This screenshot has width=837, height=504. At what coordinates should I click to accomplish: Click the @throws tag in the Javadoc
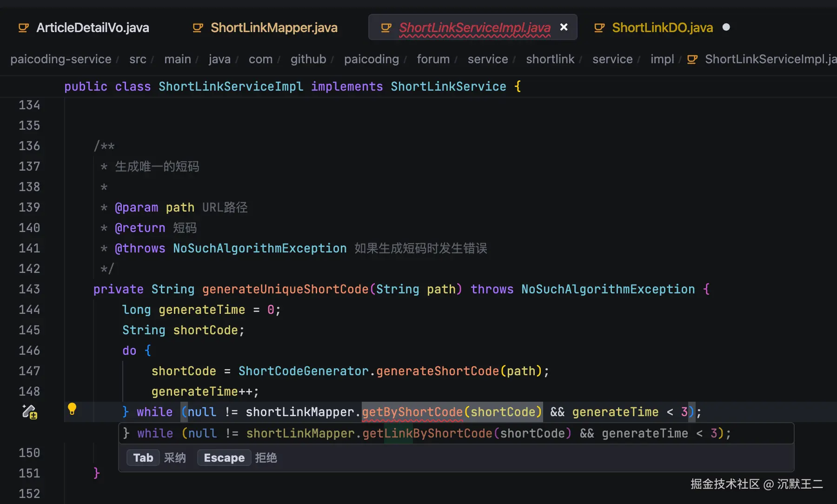[140, 248]
